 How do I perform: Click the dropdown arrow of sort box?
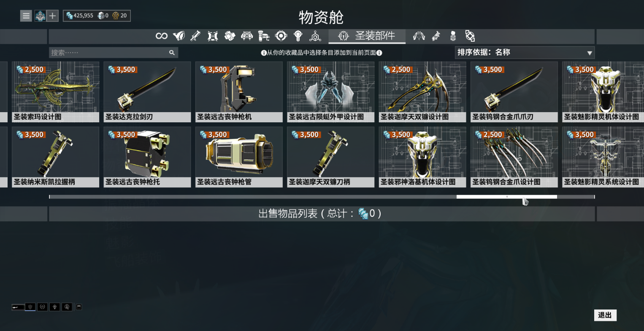click(x=590, y=53)
